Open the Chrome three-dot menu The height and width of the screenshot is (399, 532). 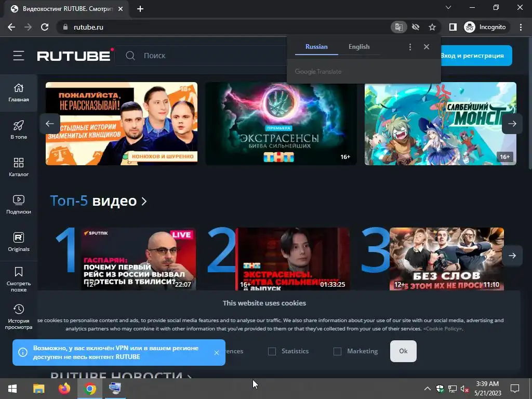[521, 27]
